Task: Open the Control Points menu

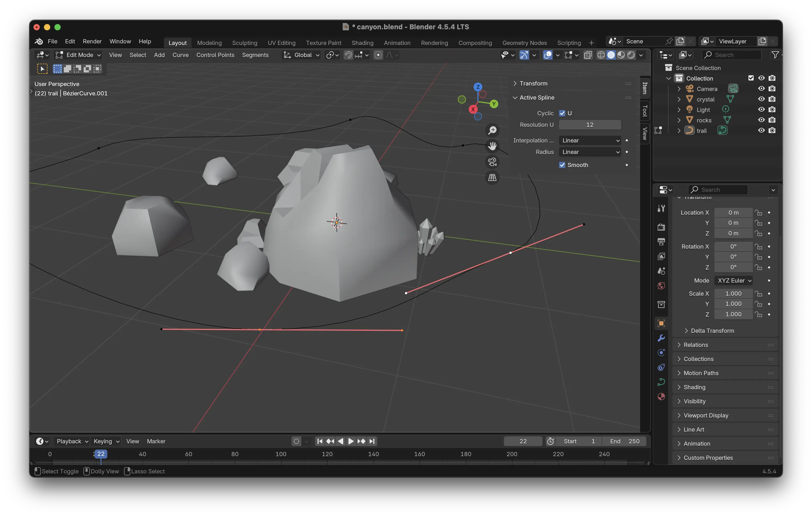Action: pyautogui.click(x=215, y=55)
